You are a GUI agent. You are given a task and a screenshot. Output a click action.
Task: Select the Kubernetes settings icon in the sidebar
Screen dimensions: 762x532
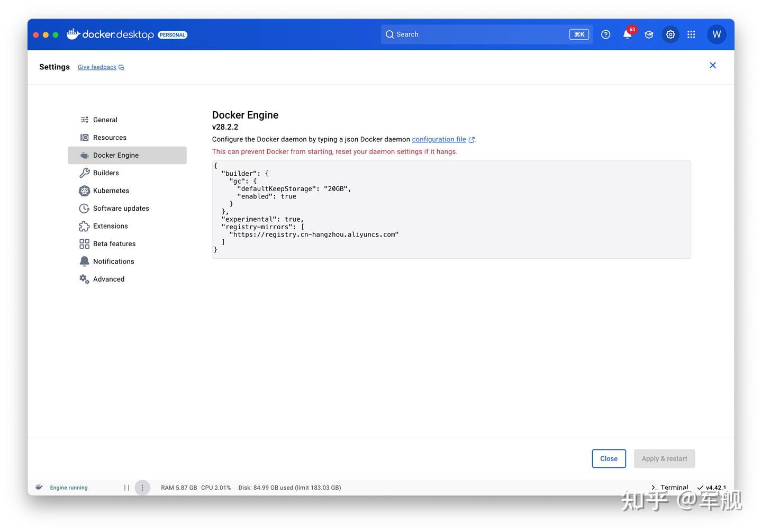click(x=84, y=191)
